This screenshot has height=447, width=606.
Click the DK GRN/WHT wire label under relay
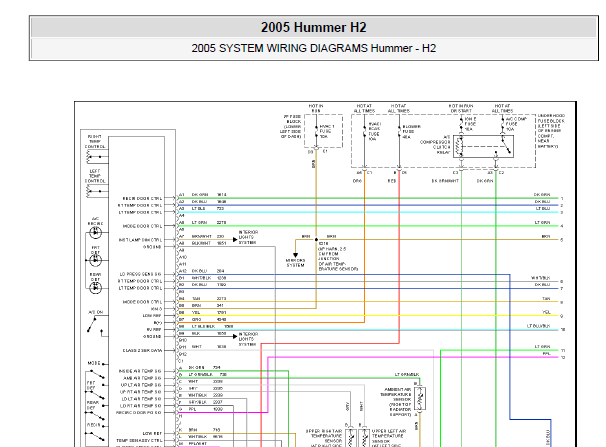(x=445, y=181)
